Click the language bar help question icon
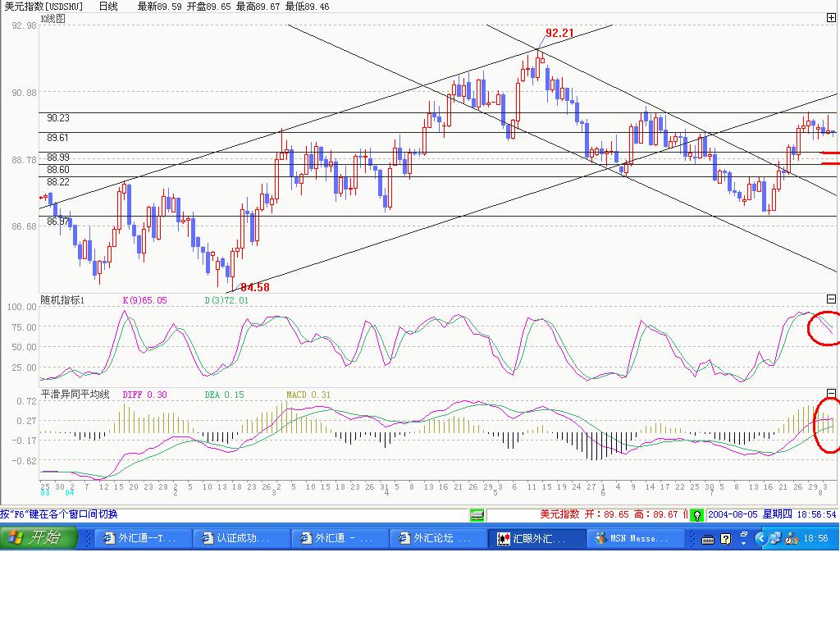The height and width of the screenshot is (630, 840). click(x=725, y=539)
